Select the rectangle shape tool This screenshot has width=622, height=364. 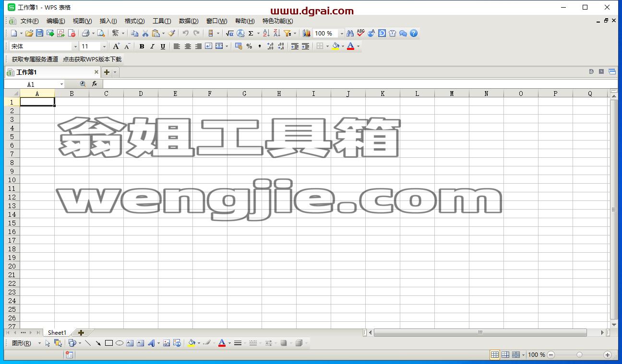(x=109, y=343)
